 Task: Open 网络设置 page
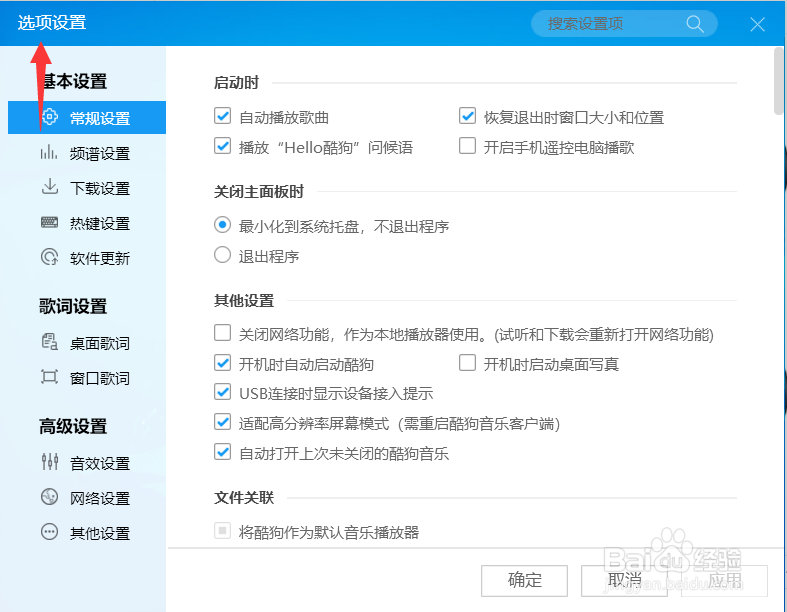tap(87, 498)
